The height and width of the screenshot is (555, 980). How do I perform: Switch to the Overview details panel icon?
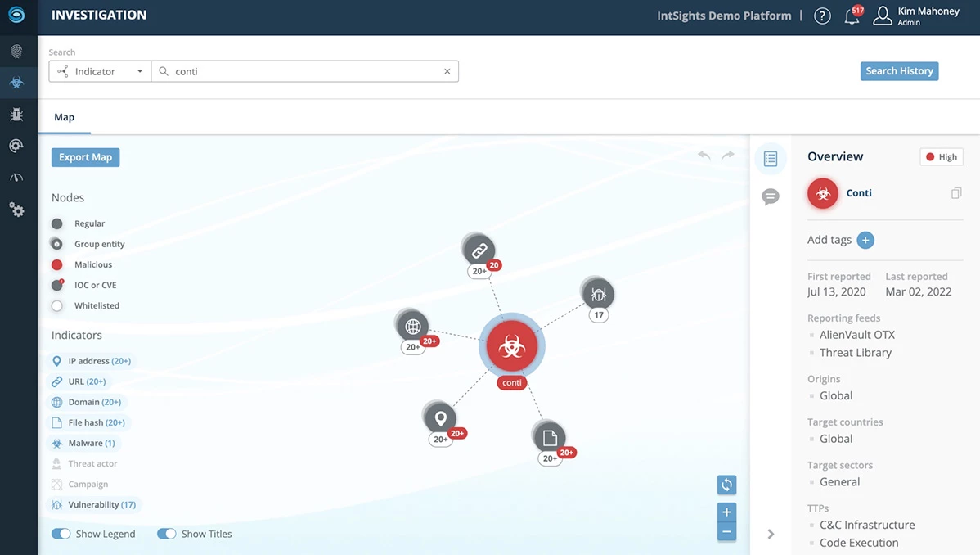coord(770,159)
